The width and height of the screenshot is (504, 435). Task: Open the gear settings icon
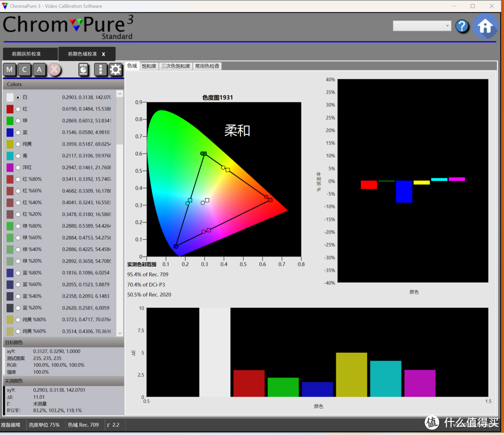(115, 70)
